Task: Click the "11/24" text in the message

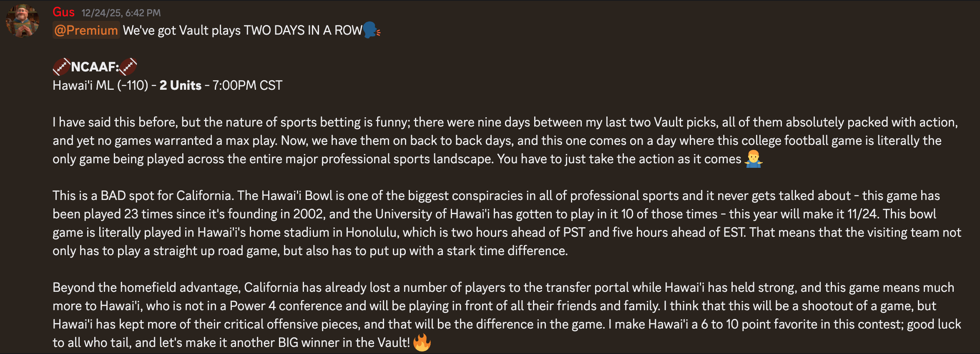Action: [x=862, y=214]
